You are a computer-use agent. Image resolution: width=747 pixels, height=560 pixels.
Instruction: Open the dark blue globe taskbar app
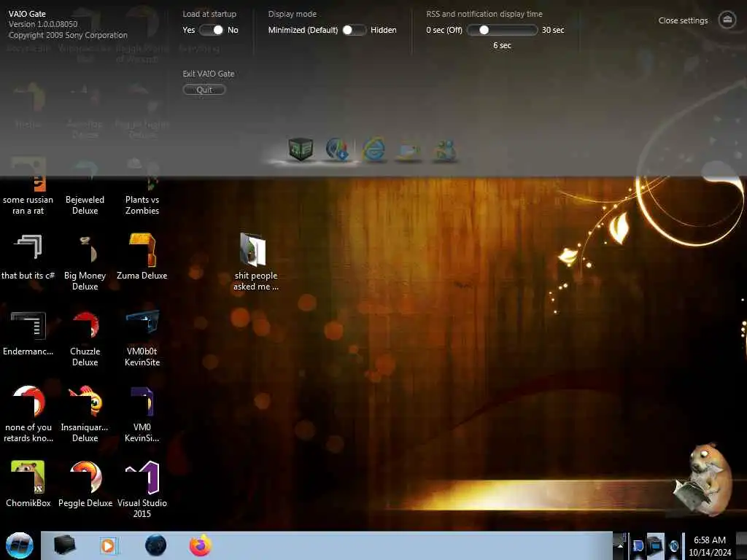pyautogui.click(x=155, y=545)
